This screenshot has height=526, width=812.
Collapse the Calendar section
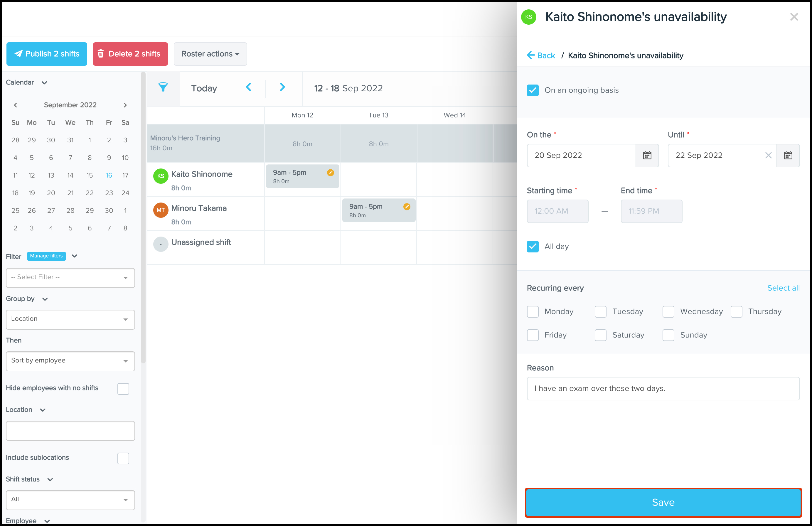(44, 82)
